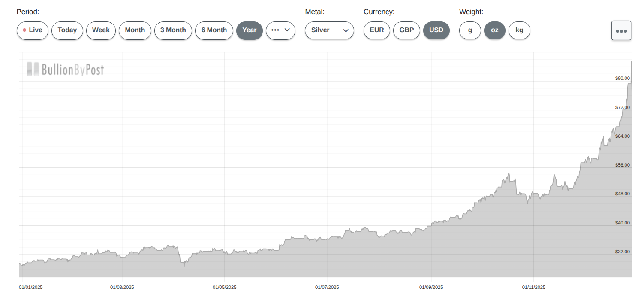644x297 pixels.
Task: Choose the 6 Month period
Action: [214, 30]
